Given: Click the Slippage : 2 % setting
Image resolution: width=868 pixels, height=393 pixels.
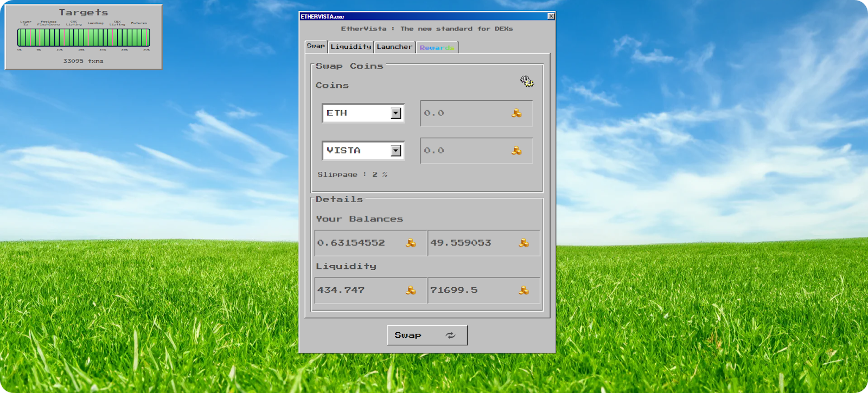Looking at the screenshot, I should tap(353, 175).
